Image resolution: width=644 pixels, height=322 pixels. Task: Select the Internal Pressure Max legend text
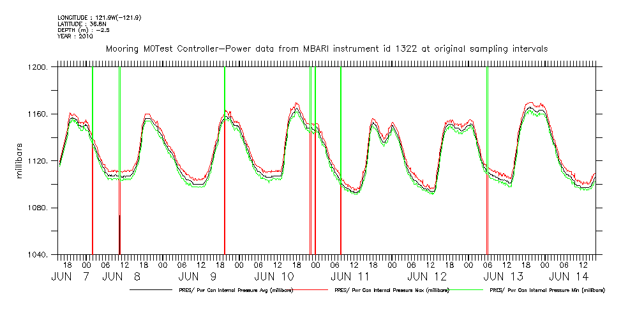(x=392, y=290)
